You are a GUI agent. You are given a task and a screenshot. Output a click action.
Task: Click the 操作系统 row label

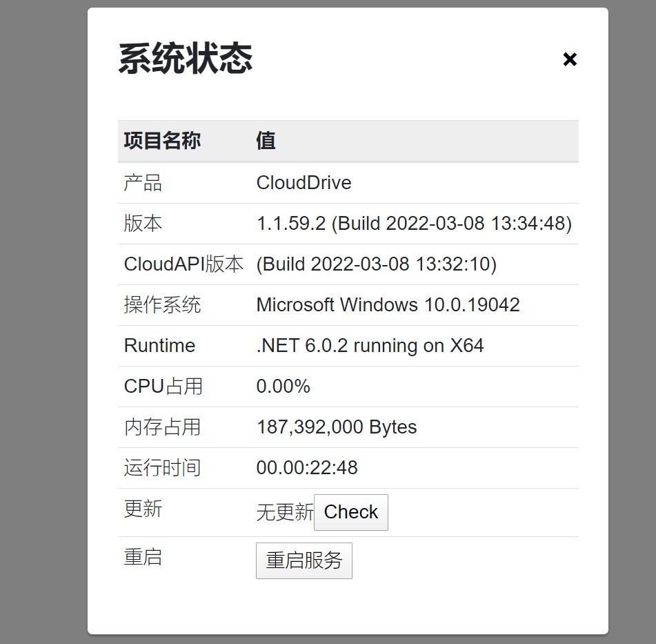point(162,305)
